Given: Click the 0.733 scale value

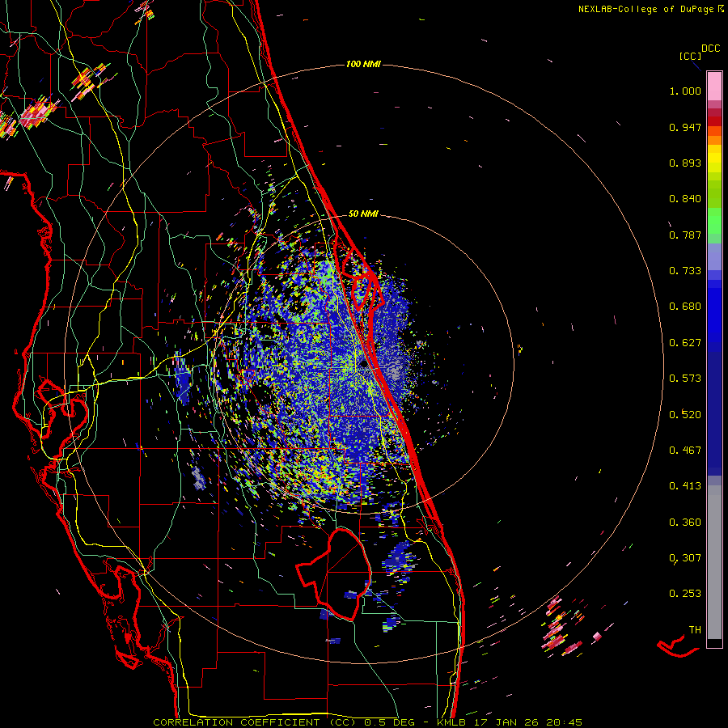Looking at the screenshot, I should click(x=685, y=271).
